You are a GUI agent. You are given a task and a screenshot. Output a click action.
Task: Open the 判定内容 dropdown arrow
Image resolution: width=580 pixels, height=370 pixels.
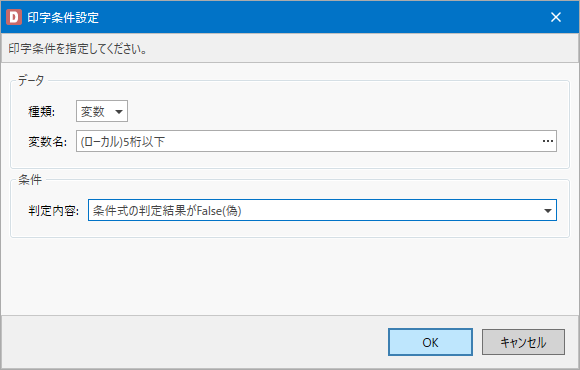click(547, 211)
